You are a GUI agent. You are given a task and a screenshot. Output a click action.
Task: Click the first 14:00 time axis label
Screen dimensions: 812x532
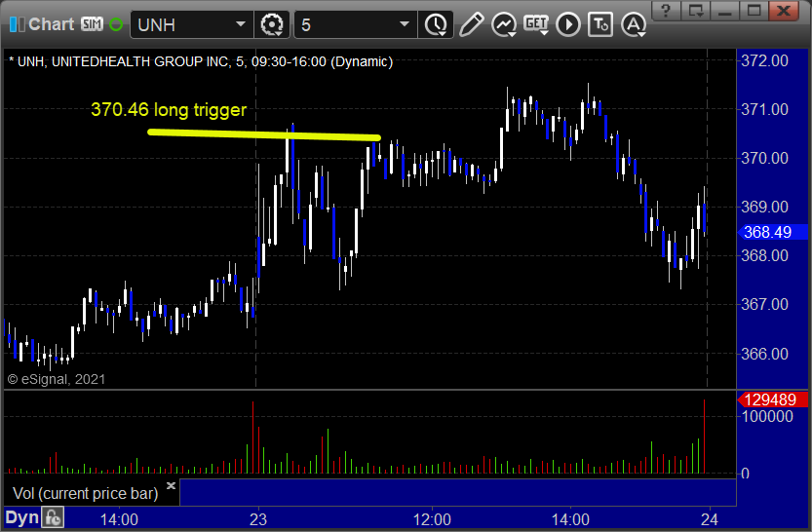click(119, 519)
